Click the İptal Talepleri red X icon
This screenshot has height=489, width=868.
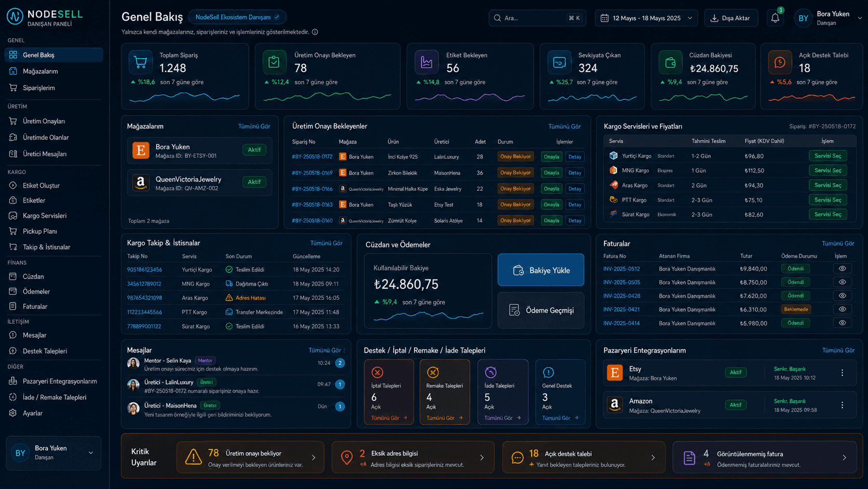coord(377,372)
